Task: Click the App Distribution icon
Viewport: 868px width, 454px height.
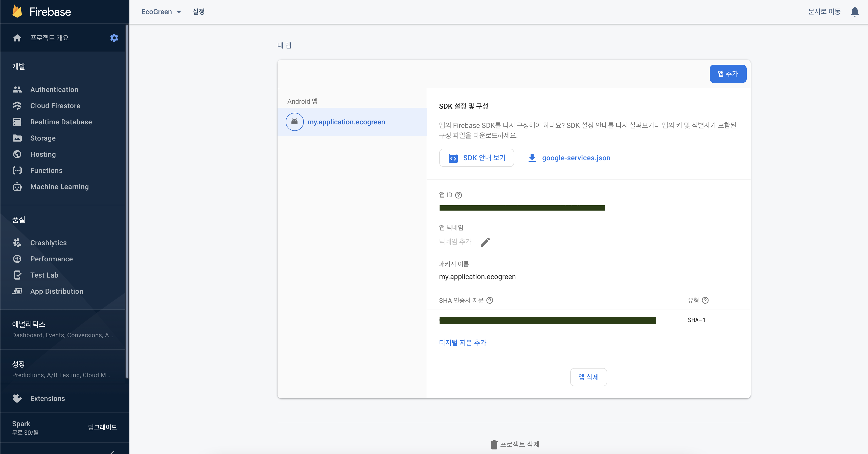Action: pos(17,291)
